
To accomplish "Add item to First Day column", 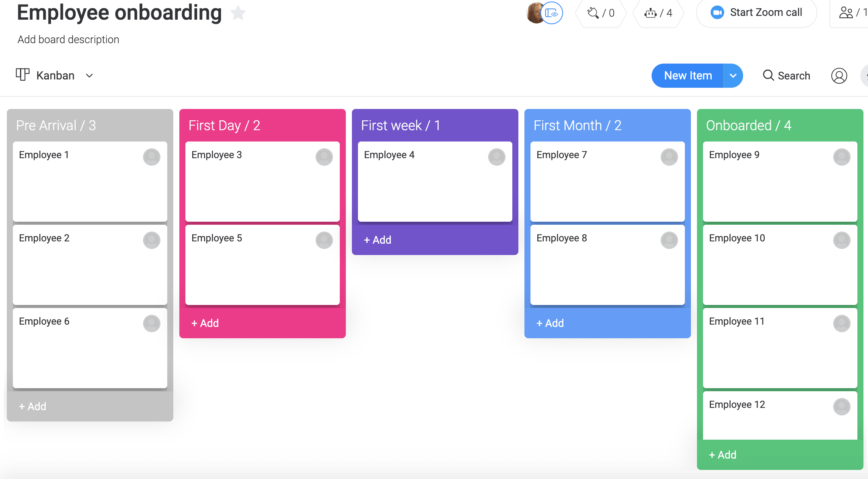I will [205, 323].
